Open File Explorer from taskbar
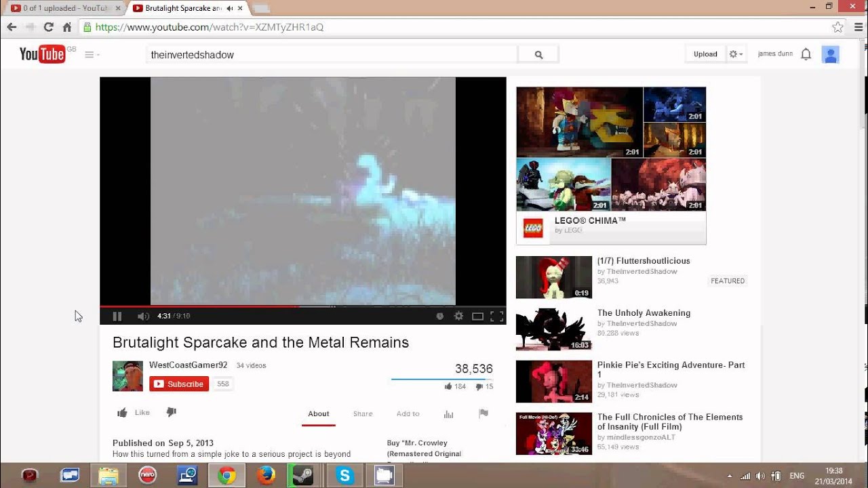 [108, 476]
